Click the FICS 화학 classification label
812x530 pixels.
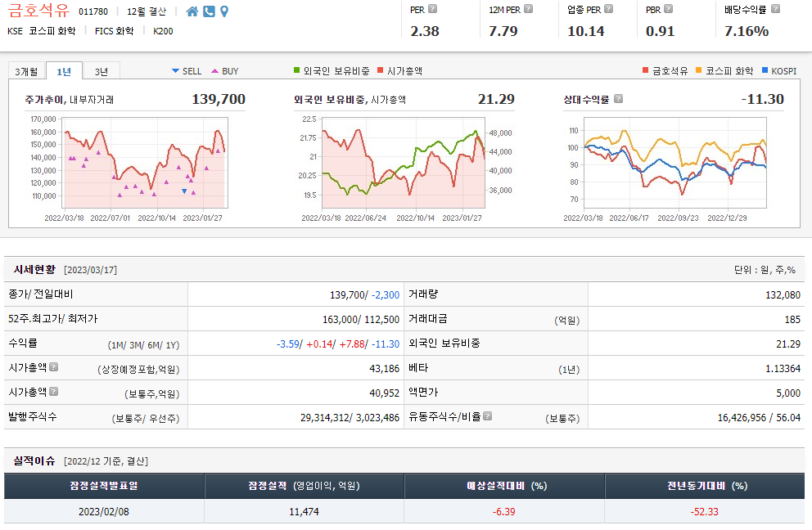click(x=114, y=31)
